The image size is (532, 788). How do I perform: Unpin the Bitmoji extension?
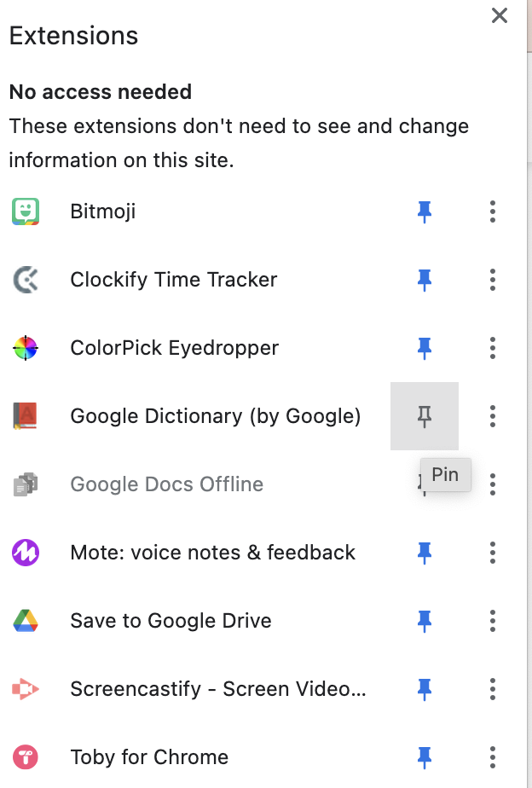click(424, 211)
